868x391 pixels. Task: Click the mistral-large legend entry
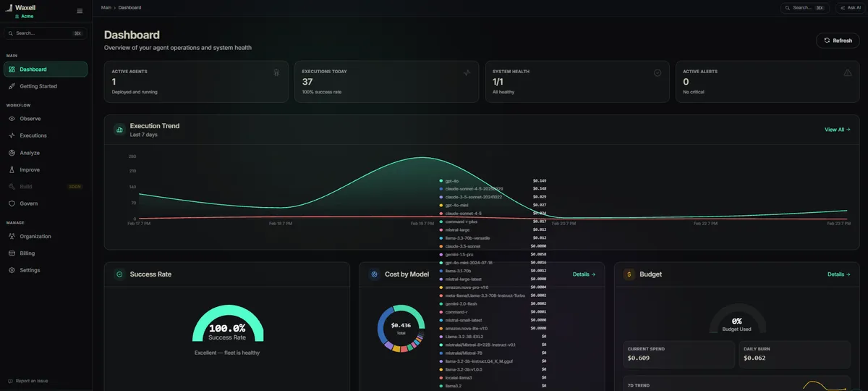[457, 230]
